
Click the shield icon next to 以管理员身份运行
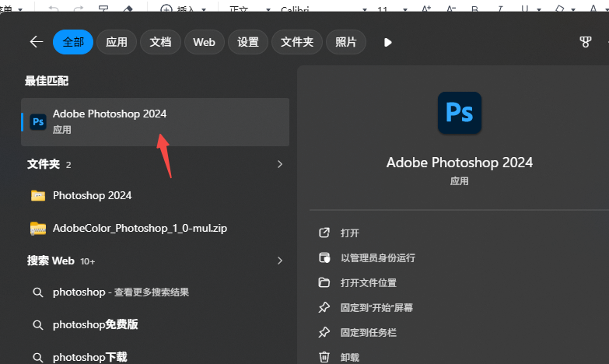pyautogui.click(x=324, y=257)
